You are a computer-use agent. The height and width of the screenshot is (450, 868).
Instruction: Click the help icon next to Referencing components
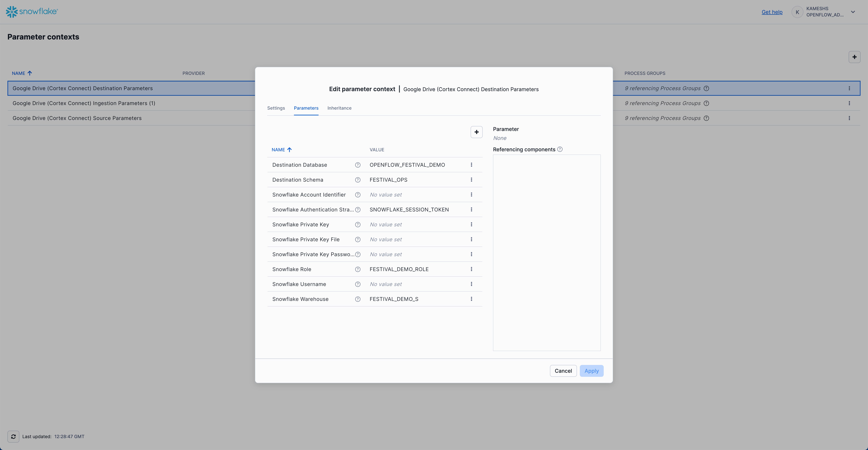pos(560,149)
